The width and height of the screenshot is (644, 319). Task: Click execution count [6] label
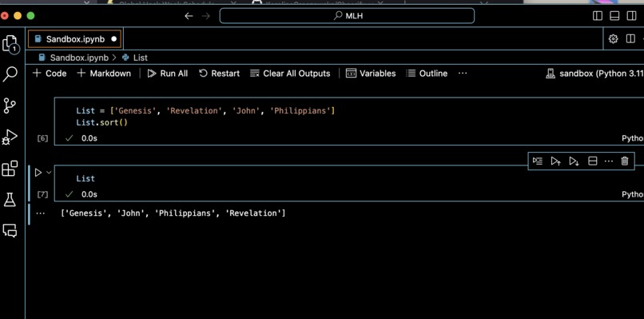coord(42,138)
